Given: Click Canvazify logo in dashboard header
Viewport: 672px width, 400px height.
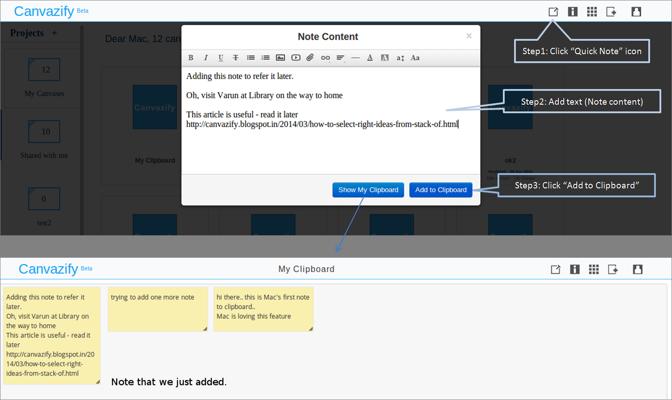Looking at the screenshot, I should coord(51,11).
